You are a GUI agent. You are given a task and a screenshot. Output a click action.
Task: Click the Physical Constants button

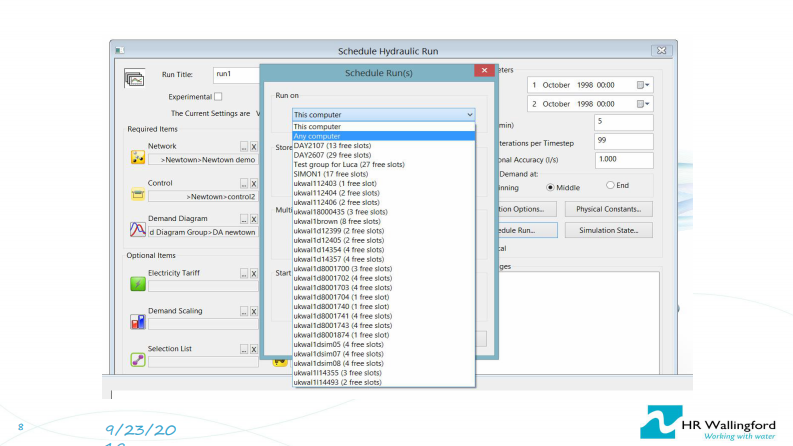point(608,209)
